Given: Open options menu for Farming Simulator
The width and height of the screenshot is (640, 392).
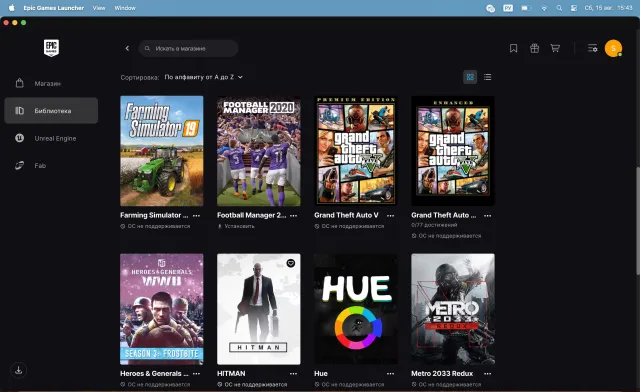Looking at the screenshot, I should pyautogui.click(x=196, y=216).
